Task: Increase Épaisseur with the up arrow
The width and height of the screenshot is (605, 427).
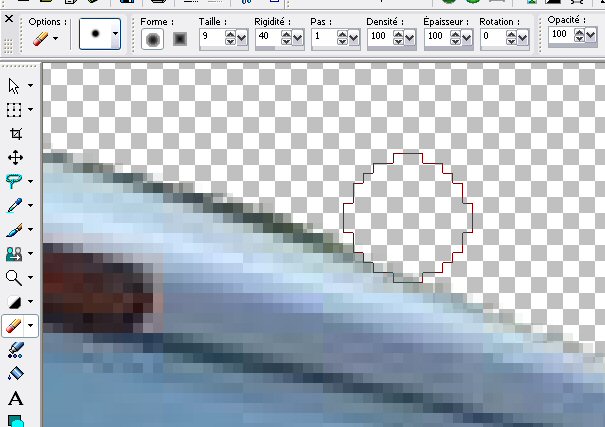Action: pos(455,34)
